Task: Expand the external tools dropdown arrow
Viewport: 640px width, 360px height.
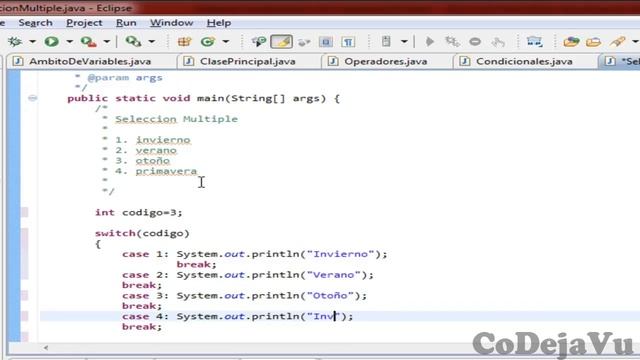Action: click(107, 42)
